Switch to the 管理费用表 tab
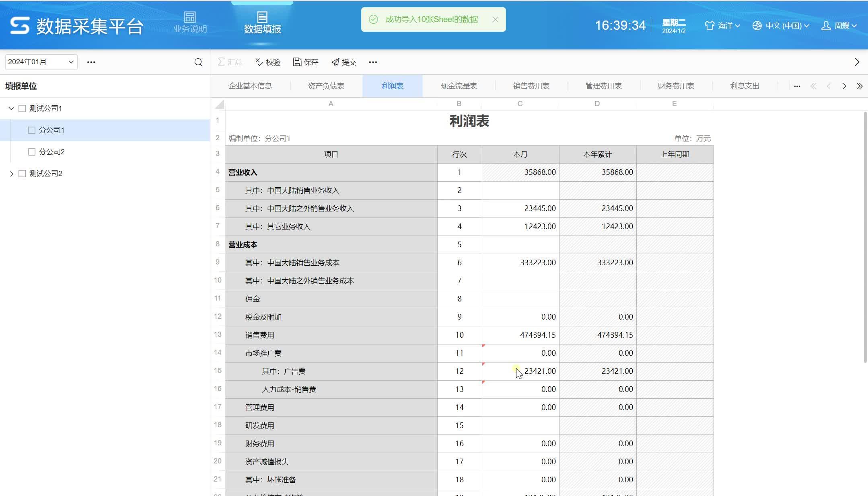 coord(603,86)
